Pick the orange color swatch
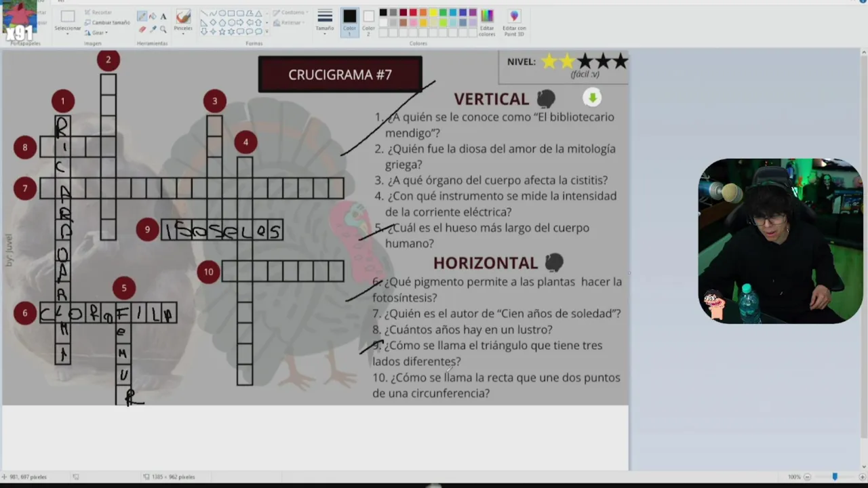The height and width of the screenshot is (488, 868). 423,12
